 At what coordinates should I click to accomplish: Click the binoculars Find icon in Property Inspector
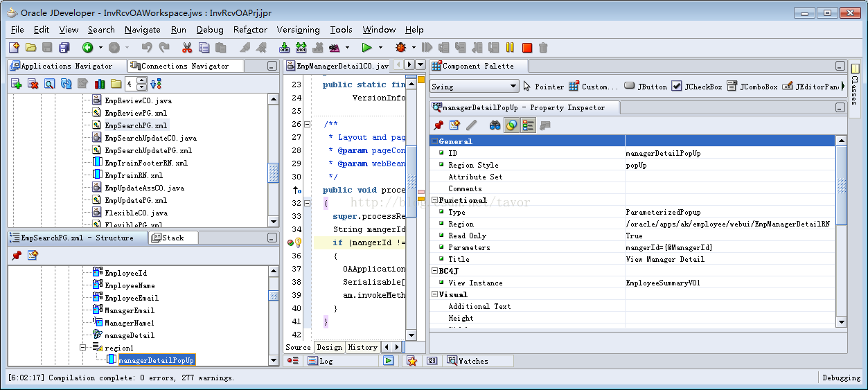click(495, 125)
